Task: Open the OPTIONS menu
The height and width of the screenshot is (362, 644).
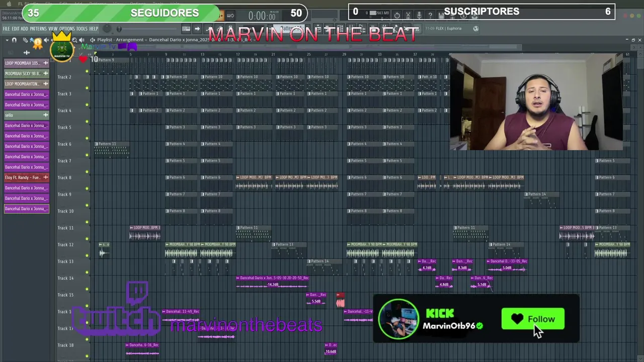Action: [67, 29]
